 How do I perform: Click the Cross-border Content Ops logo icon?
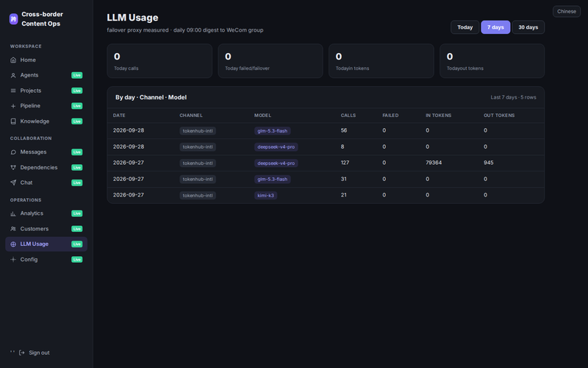(13, 19)
